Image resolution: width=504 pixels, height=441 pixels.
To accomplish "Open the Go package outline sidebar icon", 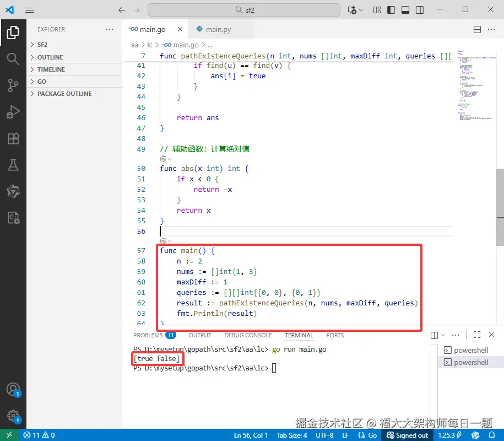I will [x=13, y=218].
